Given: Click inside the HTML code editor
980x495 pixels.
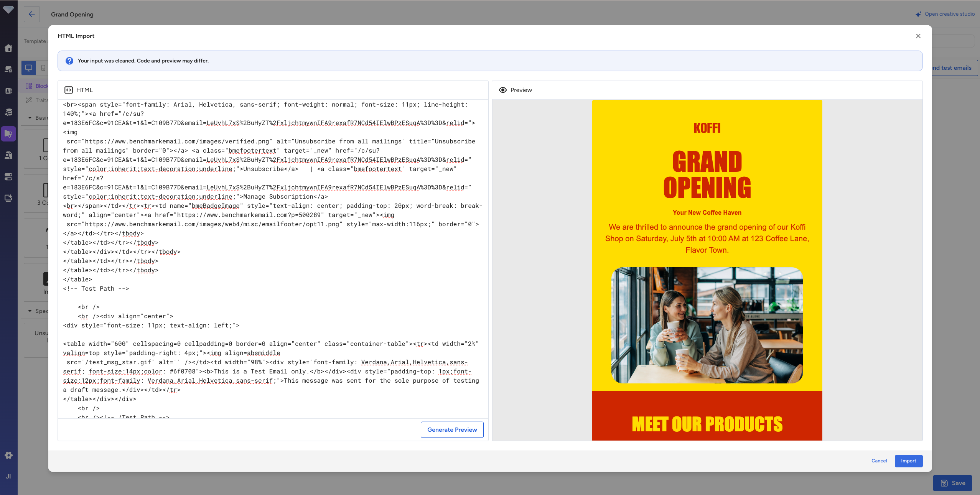Looking at the screenshot, I should [273, 258].
